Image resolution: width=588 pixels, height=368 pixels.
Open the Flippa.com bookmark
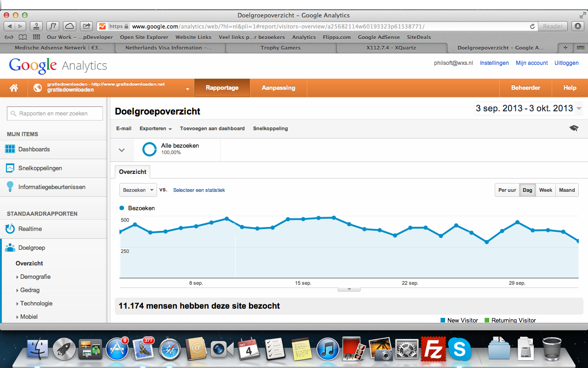337,37
